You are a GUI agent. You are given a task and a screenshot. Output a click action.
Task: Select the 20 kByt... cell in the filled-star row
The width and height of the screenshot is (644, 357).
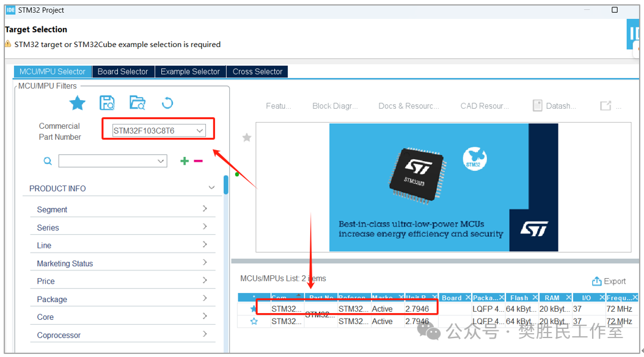(x=554, y=309)
